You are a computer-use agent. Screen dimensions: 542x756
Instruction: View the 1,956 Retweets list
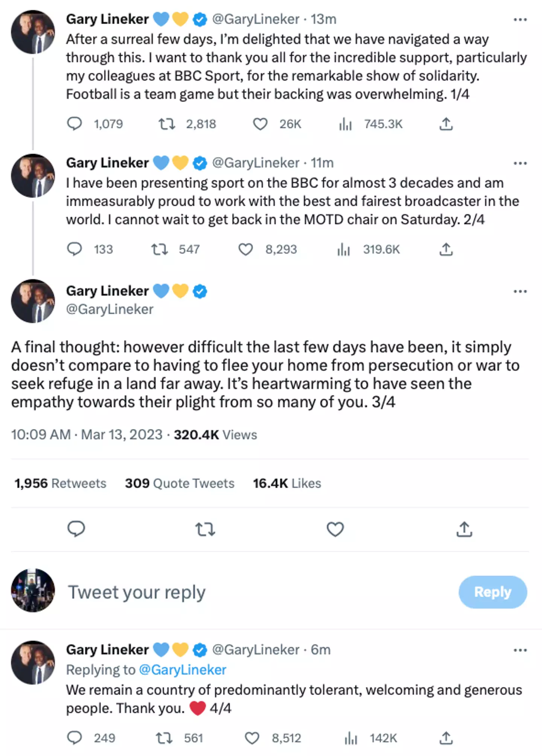coord(60,483)
